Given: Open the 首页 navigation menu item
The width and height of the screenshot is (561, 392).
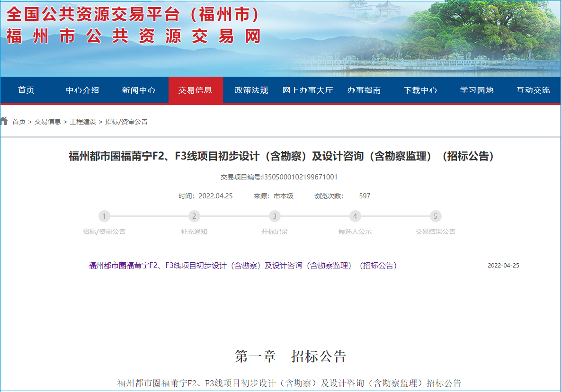Looking at the screenshot, I should click(x=27, y=90).
